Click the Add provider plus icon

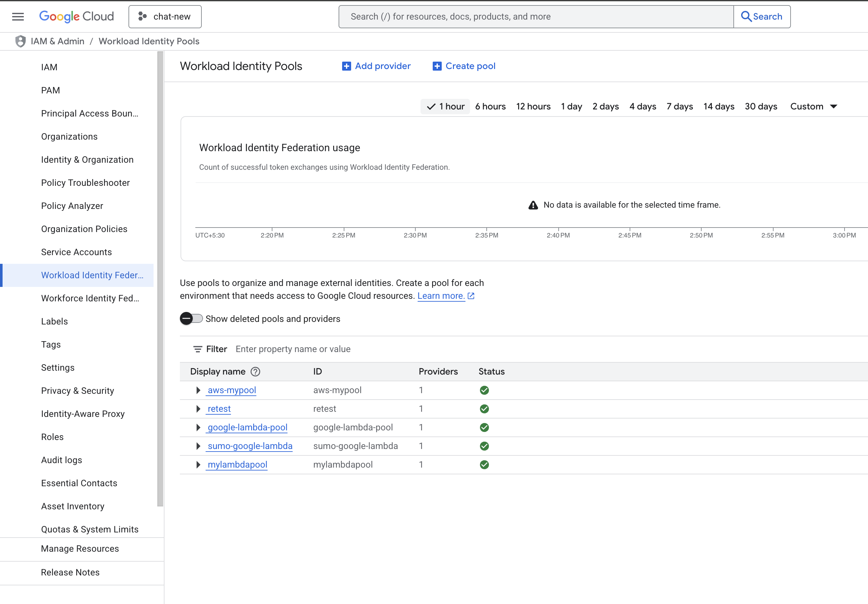point(346,66)
